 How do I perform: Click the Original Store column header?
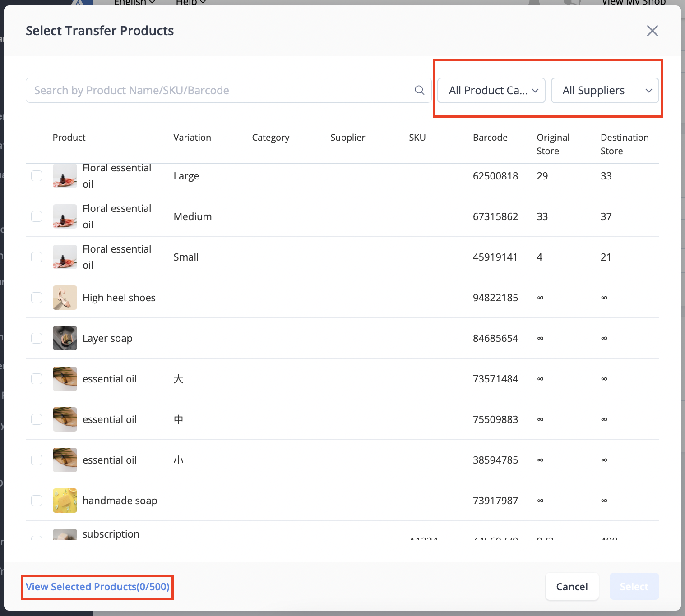[x=553, y=144]
